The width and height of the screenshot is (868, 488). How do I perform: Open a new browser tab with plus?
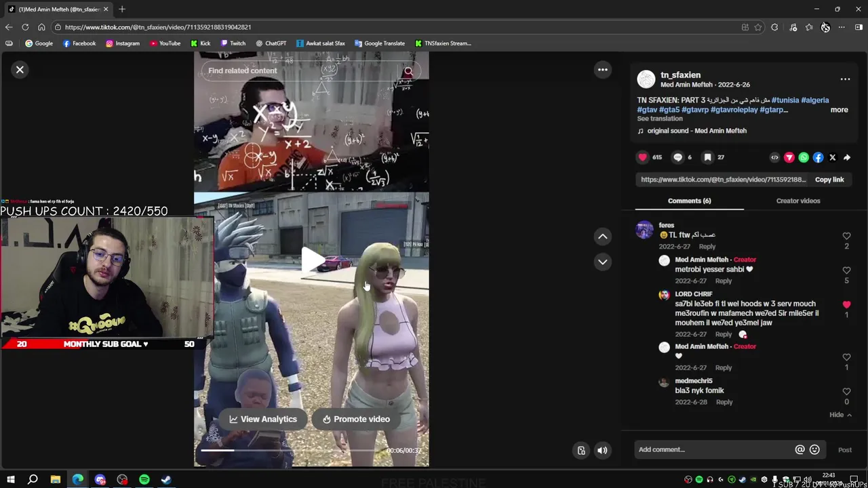click(122, 9)
